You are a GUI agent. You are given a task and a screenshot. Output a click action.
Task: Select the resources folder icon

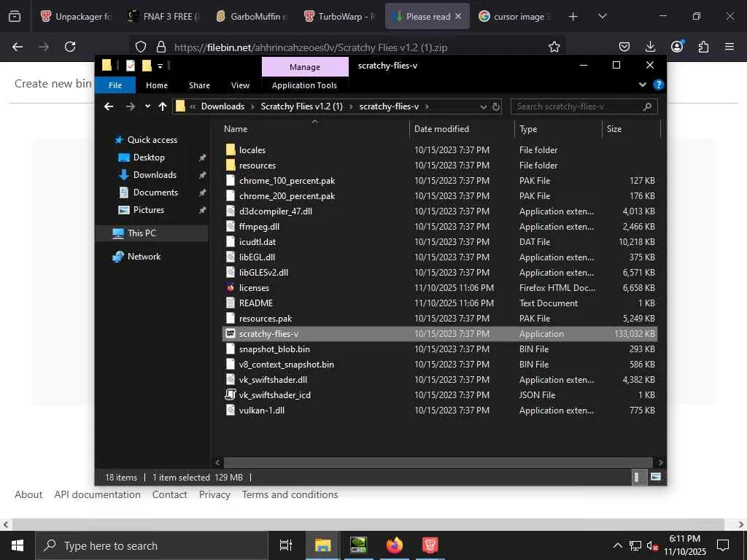(x=231, y=166)
